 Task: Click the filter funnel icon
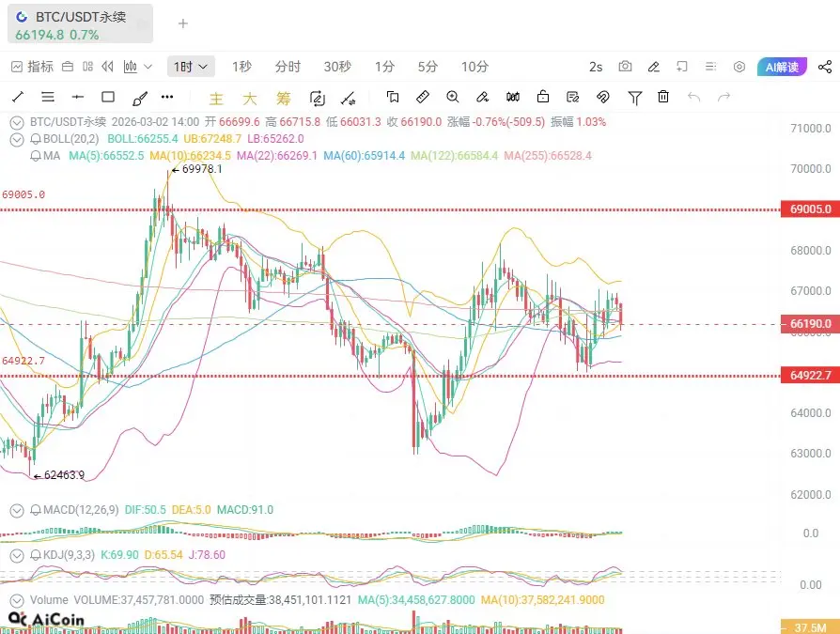click(x=635, y=98)
